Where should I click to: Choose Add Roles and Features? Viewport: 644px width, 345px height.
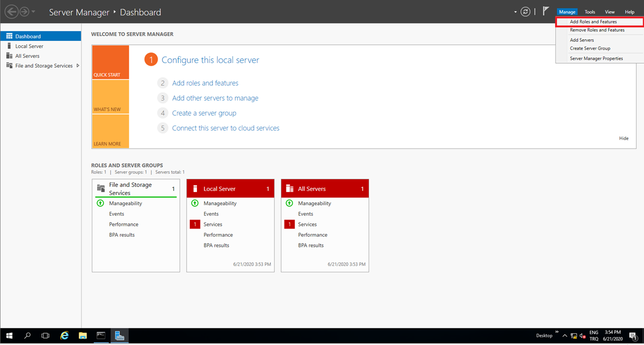click(x=600, y=22)
